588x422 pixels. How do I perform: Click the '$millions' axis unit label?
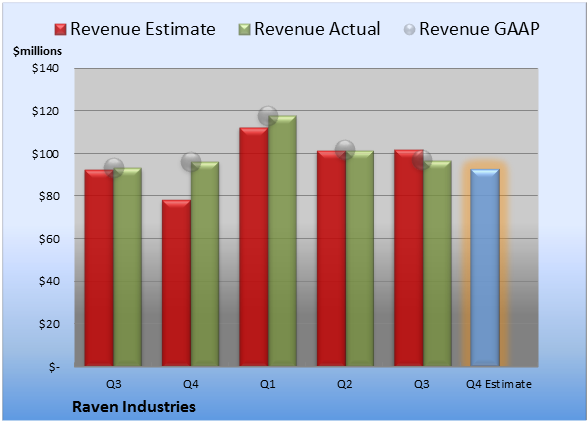pyautogui.click(x=37, y=51)
